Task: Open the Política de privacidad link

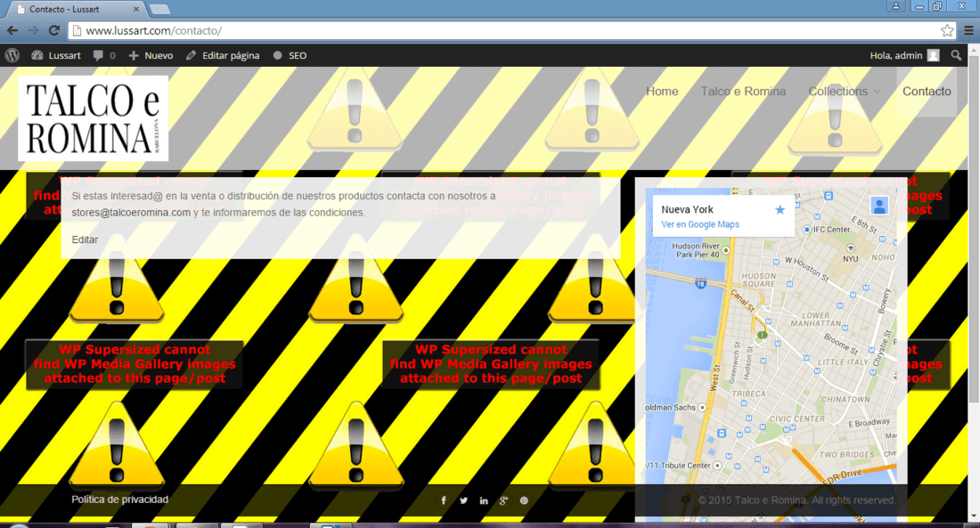Action: pyautogui.click(x=119, y=500)
